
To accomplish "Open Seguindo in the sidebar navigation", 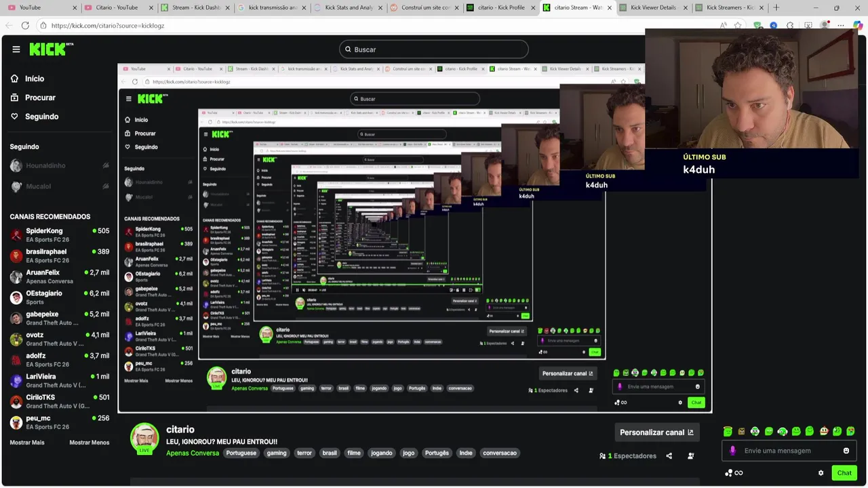I will pyautogui.click(x=34, y=117).
